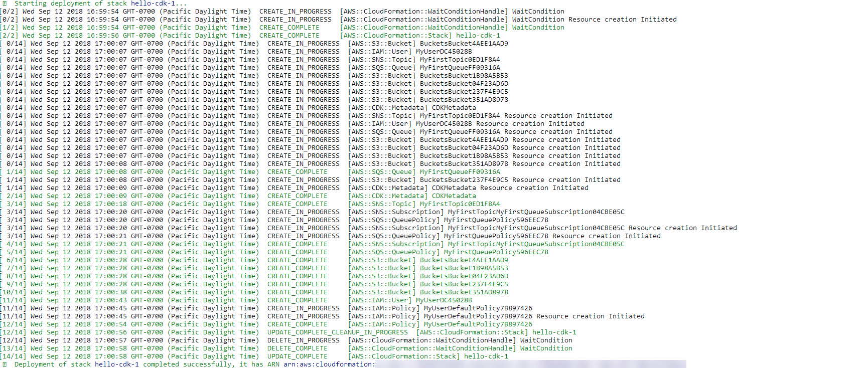Click "hello-cdk-1" on the [14/14] row
This screenshot has width=868, height=368.
point(486,356)
